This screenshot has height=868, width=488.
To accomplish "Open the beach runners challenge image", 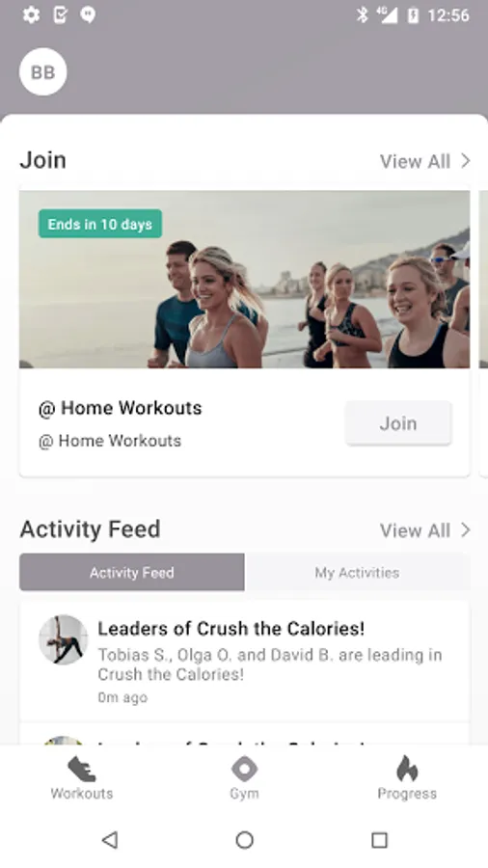I will [245, 280].
